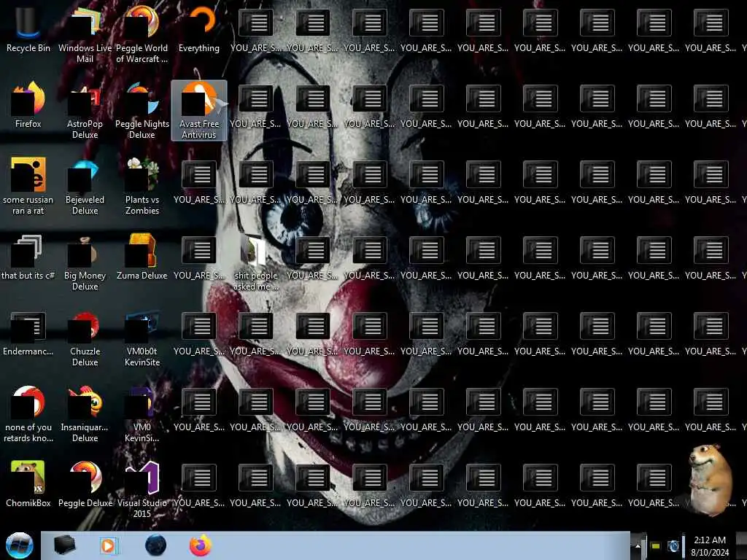This screenshot has width=747, height=560.
Task: Select Insaniquar... Deluxe game icon
Action: click(x=85, y=414)
